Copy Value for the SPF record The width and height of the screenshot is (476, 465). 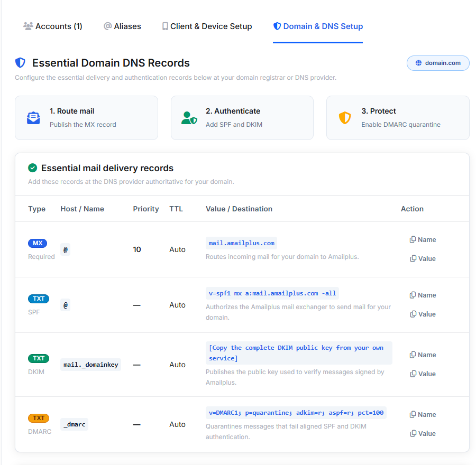tap(423, 314)
